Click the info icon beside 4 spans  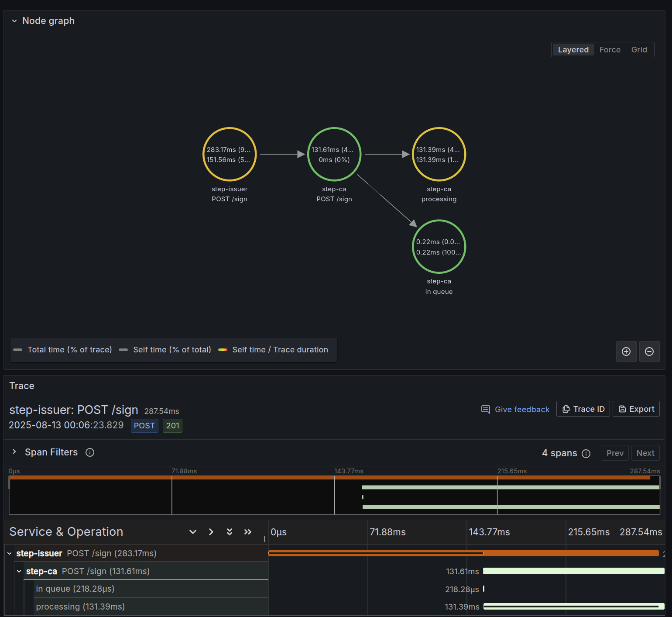click(586, 454)
